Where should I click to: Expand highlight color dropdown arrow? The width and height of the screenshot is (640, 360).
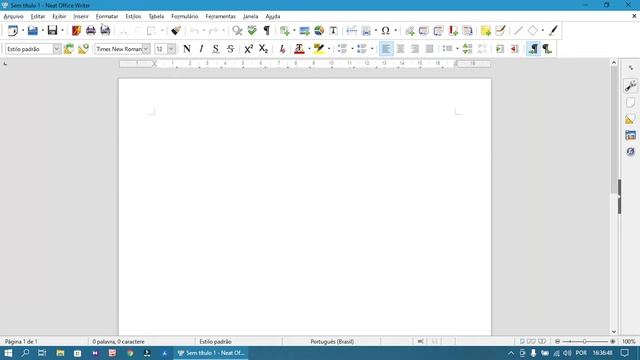click(329, 49)
